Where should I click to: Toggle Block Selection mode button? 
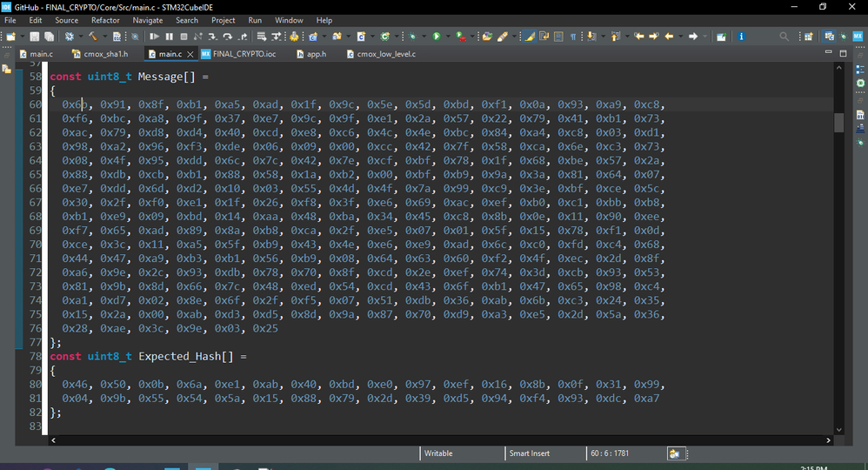coord(558,36)
